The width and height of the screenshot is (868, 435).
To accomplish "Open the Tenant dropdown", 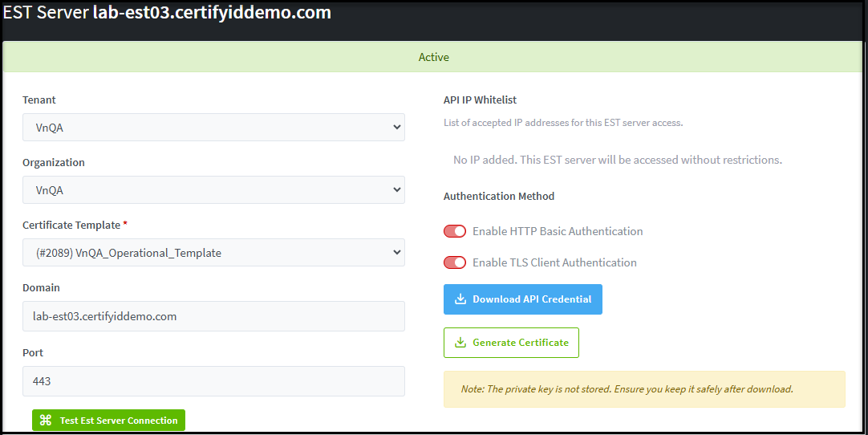I will click(x=213, y=128).
